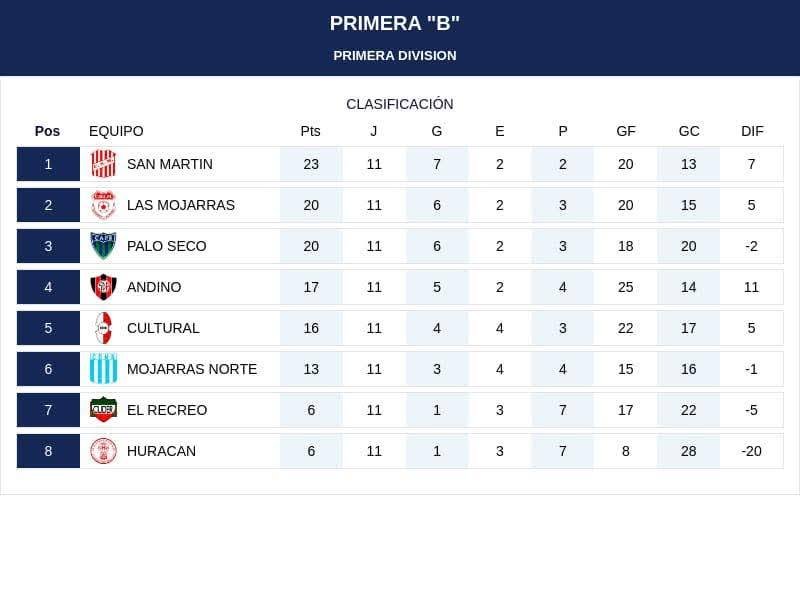The height and width of the screenshot is (600, 800).
Task: Click the Palo Seco shield logo
Action: point(104,246)
